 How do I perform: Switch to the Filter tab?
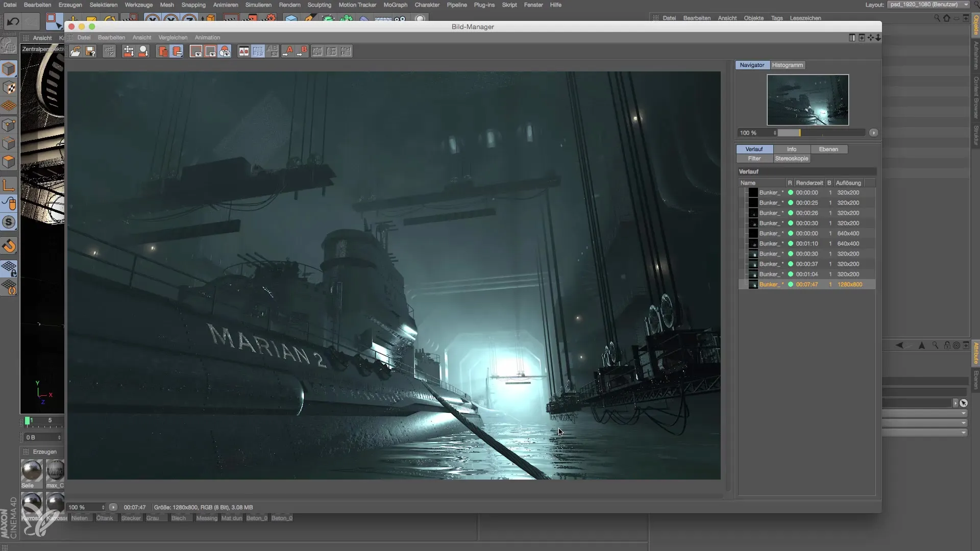point(754,158)
